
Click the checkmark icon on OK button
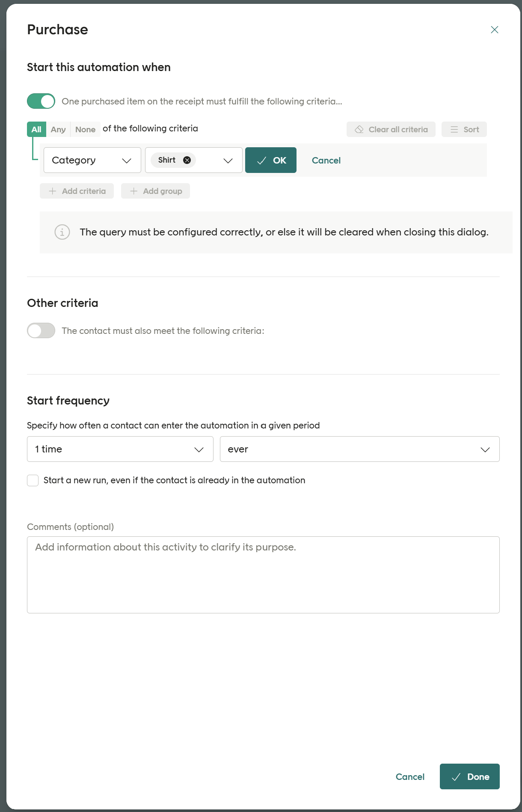click(261, 161)
